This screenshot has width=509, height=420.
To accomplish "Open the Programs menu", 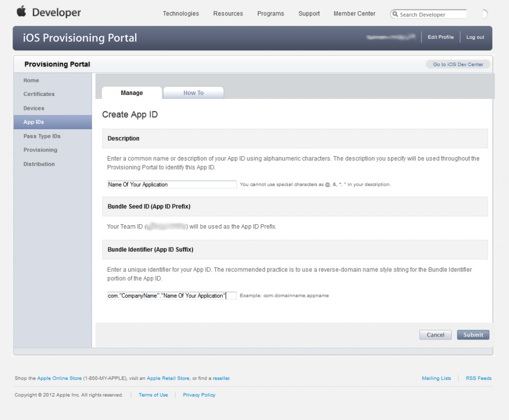I will coord(271,13).
